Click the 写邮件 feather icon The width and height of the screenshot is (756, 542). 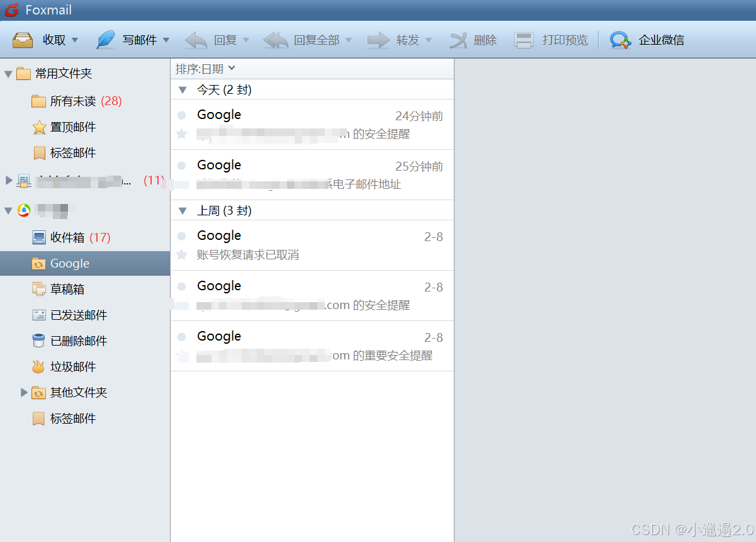(105, 40)
